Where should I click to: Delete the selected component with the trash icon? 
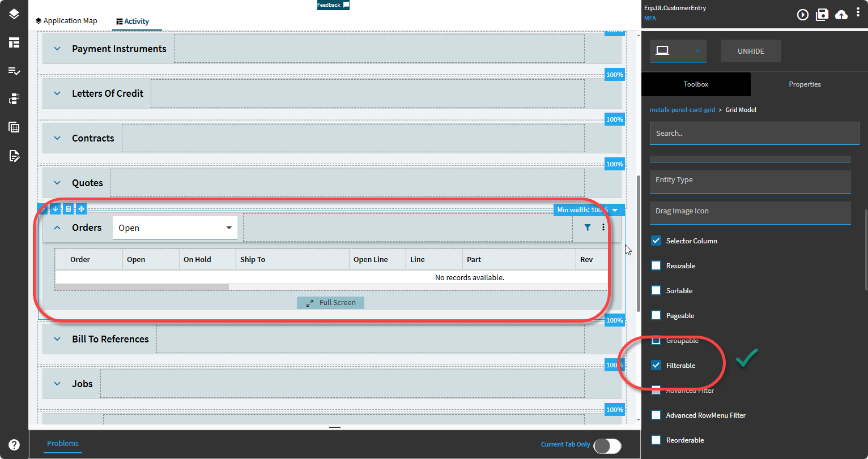68,209
